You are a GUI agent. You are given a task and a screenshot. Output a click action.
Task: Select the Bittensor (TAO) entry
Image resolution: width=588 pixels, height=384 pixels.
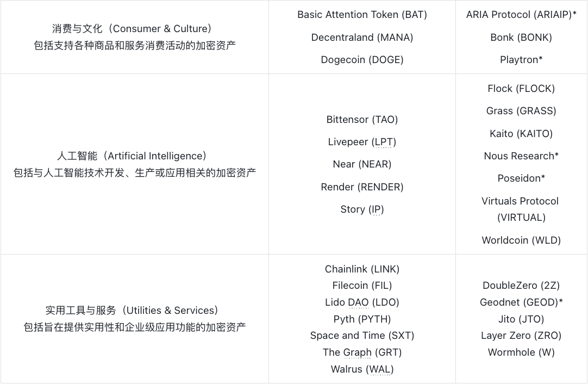pos(362,120)
